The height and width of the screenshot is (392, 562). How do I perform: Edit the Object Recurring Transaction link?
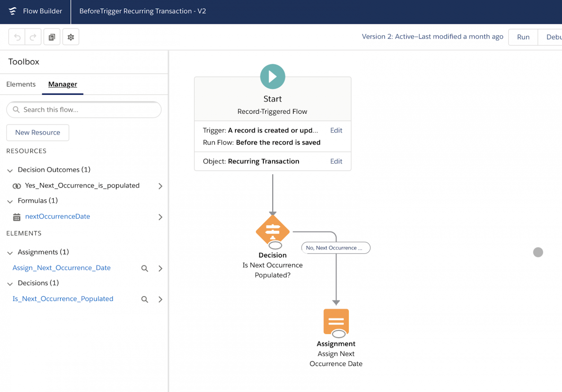coord(336,161)
